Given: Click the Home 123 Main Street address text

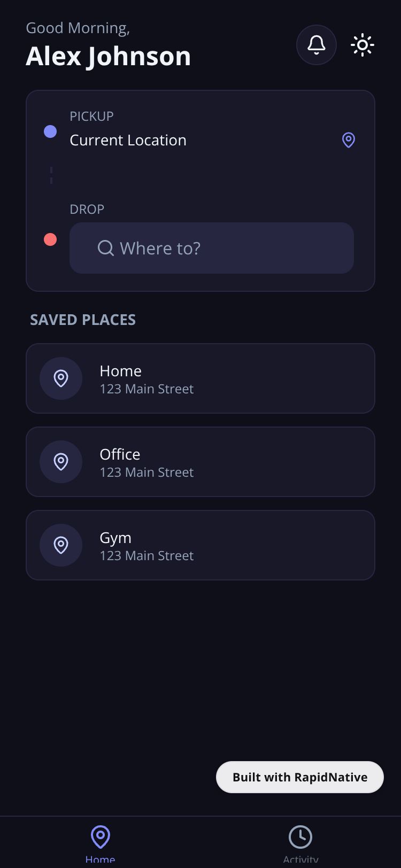Looking at the screenshot, I should tap(146, 389).
